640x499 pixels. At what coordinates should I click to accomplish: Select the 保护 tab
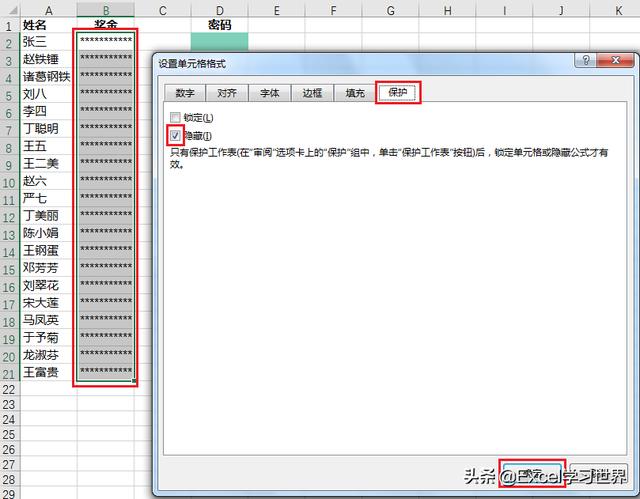(398, 92)
